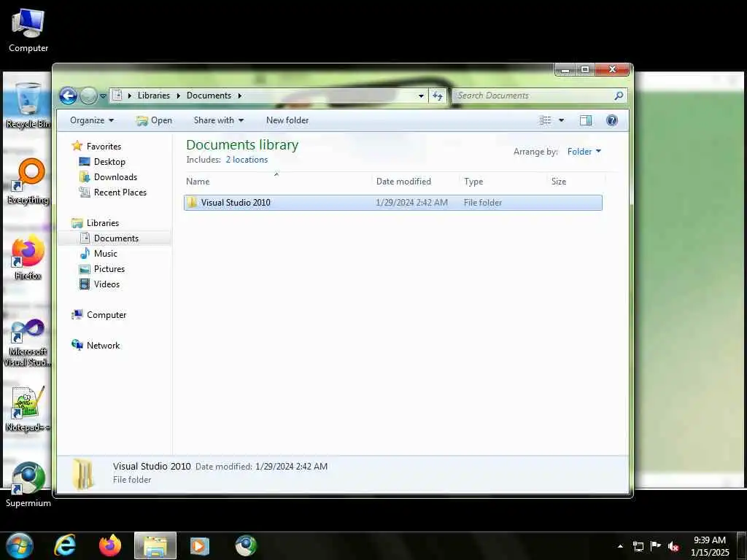This screenshot has width=747, height=560.
Task: Click the 2 locations link
Action: tap(247, 160)
